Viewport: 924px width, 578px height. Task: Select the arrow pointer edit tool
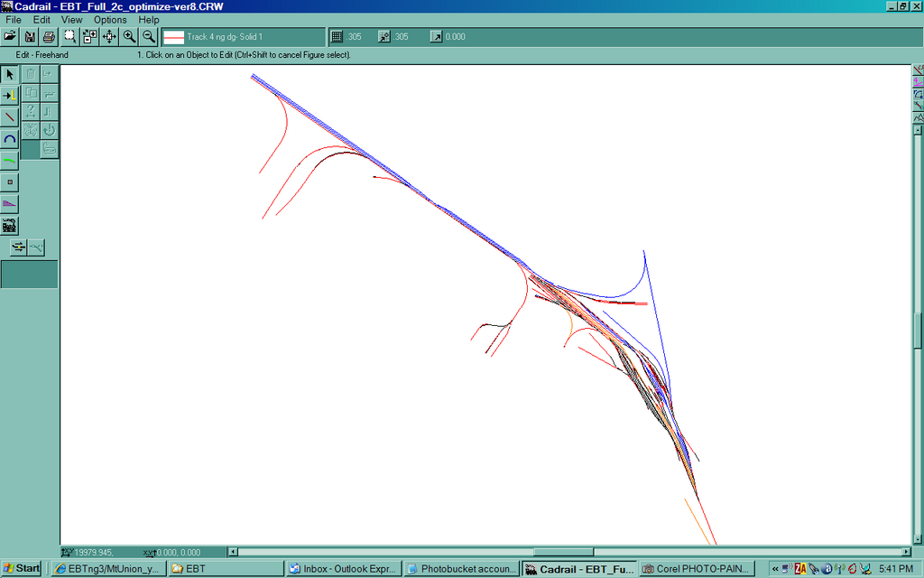9,74
